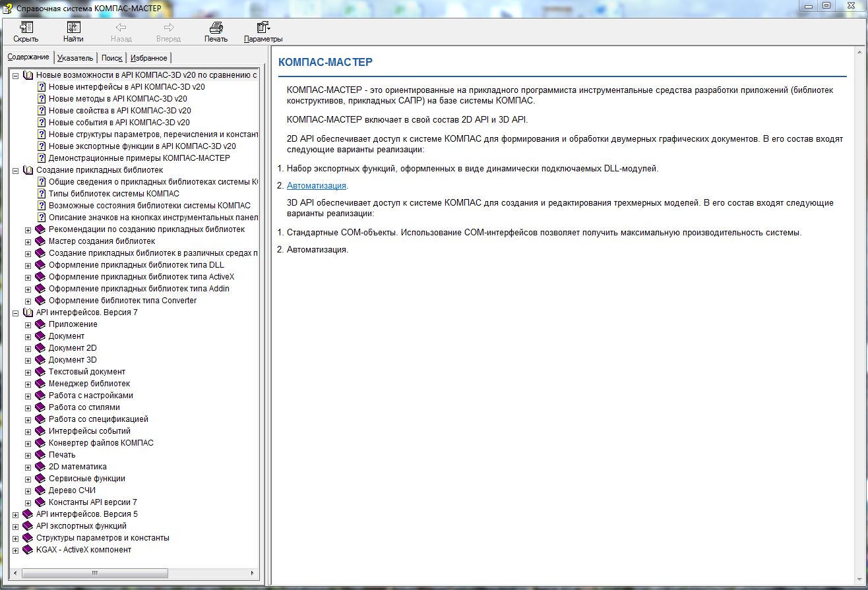
Task: Select Оформление прикладных библиотек типа ActiveX
Action: (141, 277)
